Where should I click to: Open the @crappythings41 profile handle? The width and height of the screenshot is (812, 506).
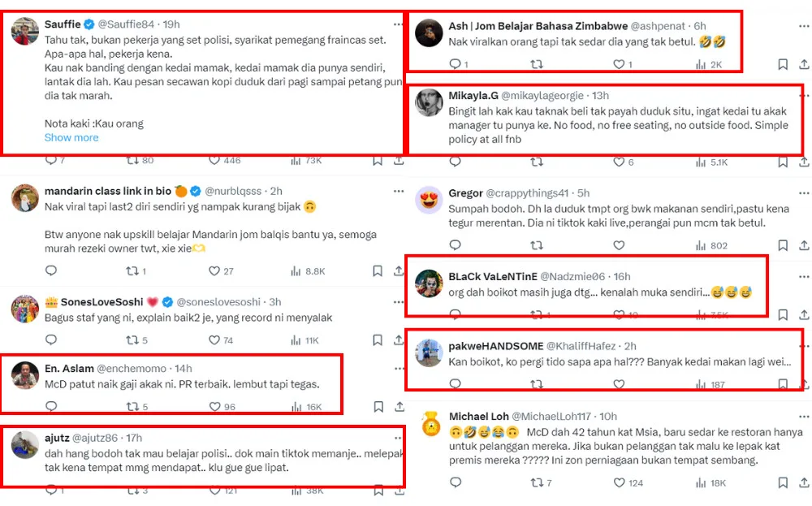coord(527,193)
